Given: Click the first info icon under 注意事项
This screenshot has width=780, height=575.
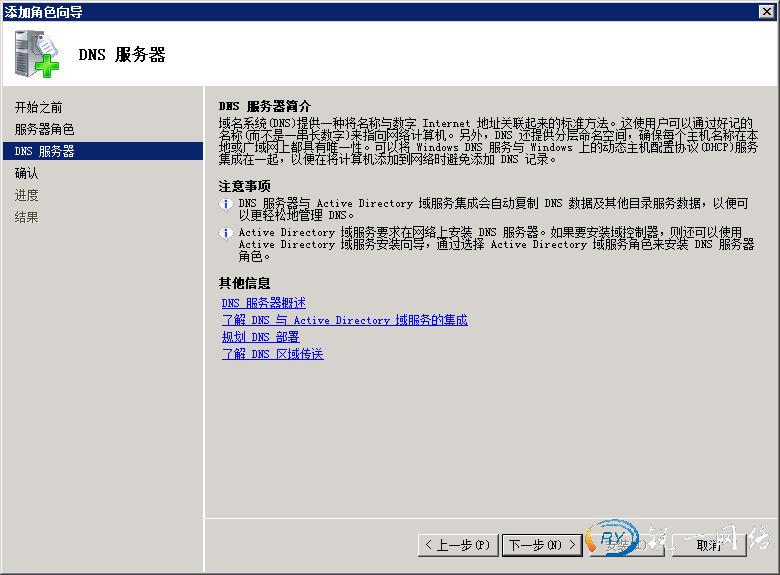Looking at the screenshot, I should [226, 204].
